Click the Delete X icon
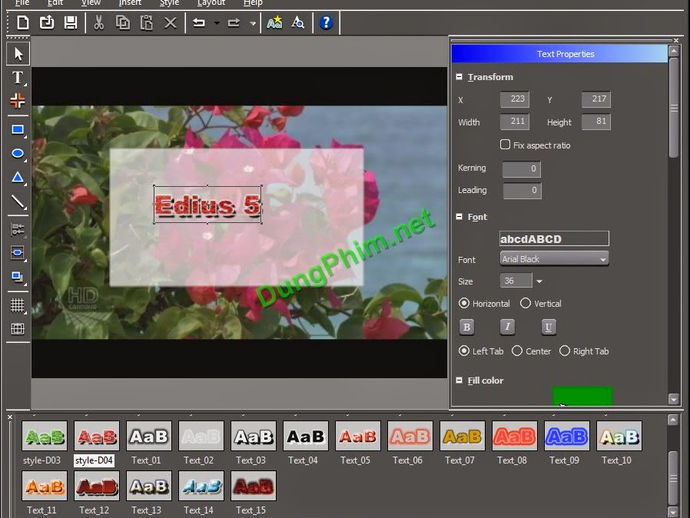This screenshot has height=518, width=690. [170, 22]
